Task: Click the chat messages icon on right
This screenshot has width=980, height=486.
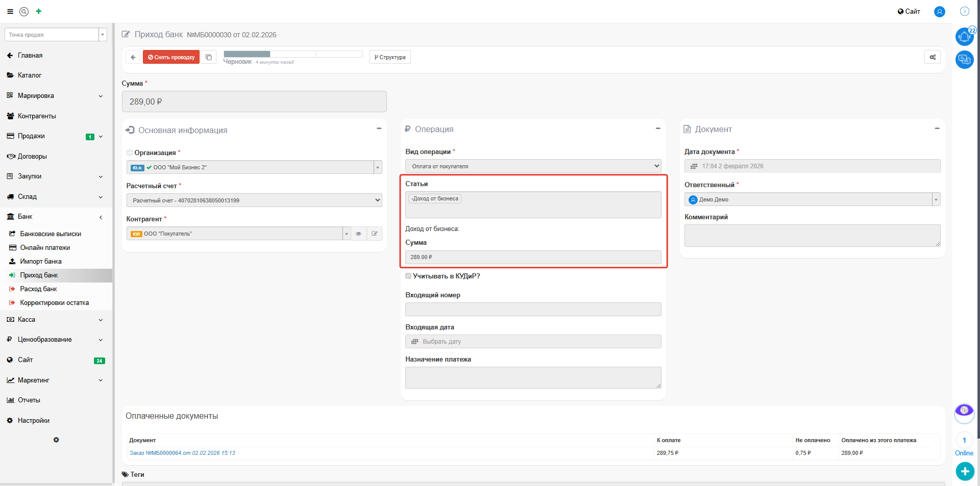Action: pyautogui.click(x=964, y=60)
